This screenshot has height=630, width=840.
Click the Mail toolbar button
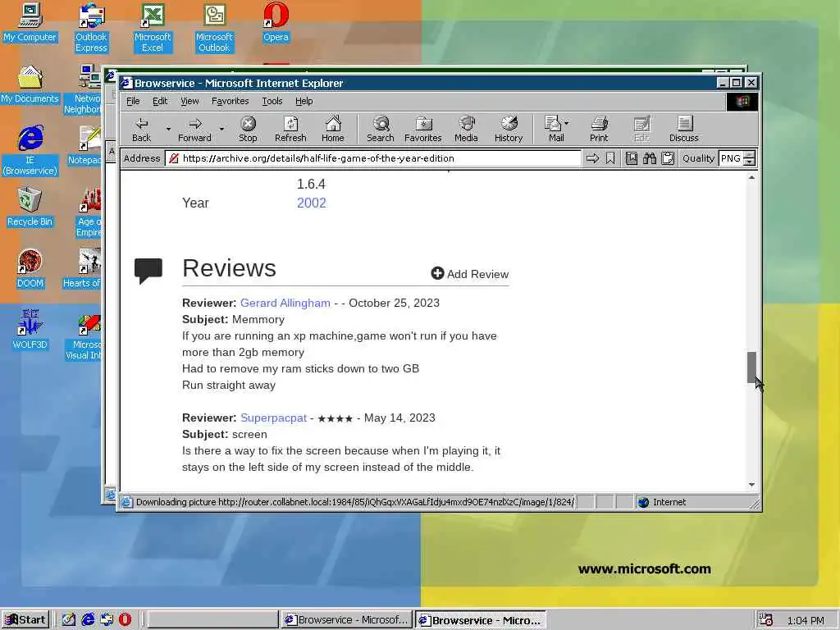[554, 130]
